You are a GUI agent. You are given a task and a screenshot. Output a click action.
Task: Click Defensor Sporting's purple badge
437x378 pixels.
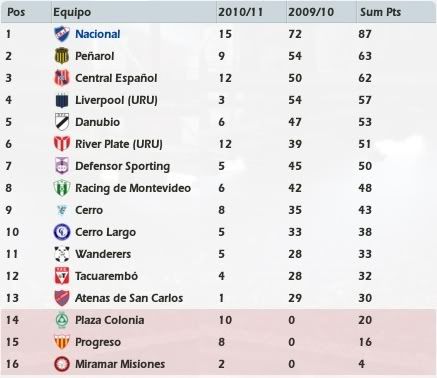click(62, 166)
